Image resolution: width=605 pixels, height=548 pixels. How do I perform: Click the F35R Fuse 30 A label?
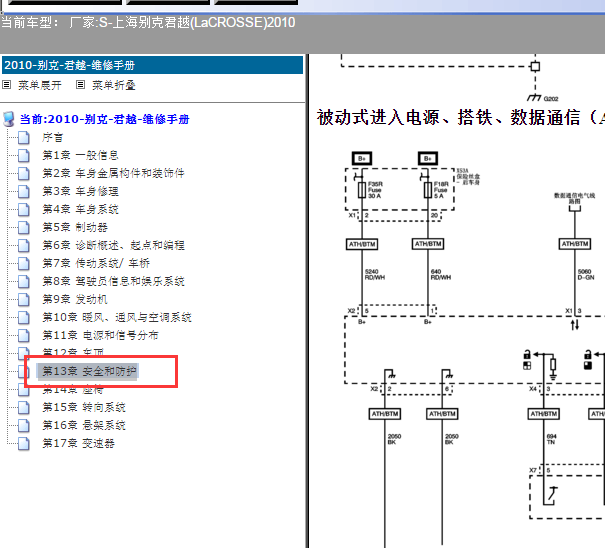[375, 190]
